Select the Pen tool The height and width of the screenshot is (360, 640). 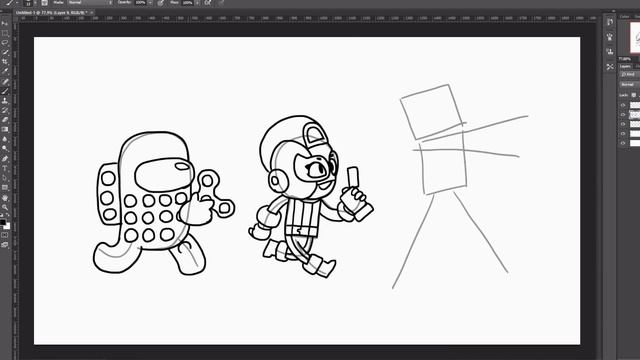pyautogui.click(x=5, y=159)
